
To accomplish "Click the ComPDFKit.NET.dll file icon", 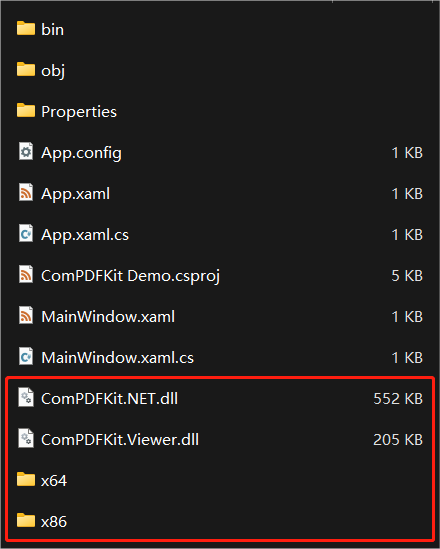I will tap(26, 397).
